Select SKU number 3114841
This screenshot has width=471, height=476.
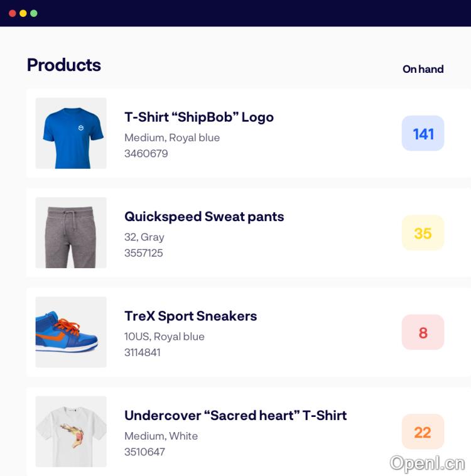[x=142, y=352]
